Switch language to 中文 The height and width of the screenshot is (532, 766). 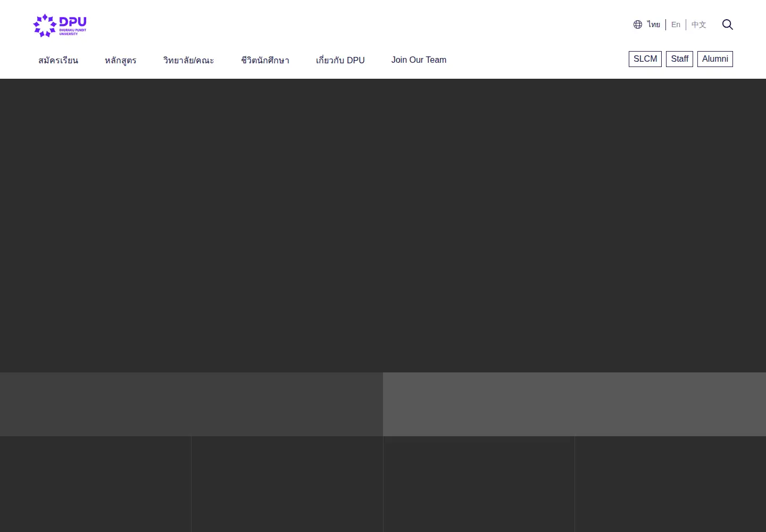click(x=698, y=24)
